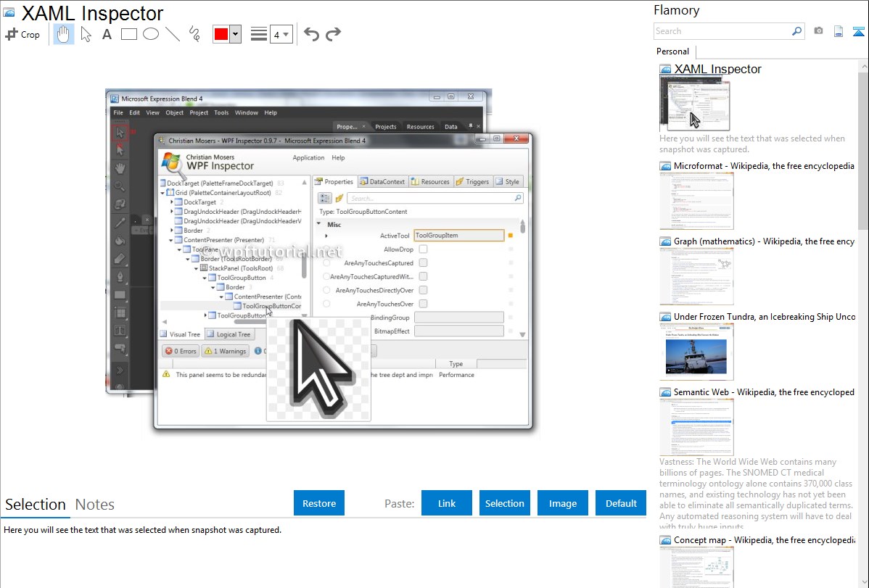This screenshot has width=869, height=588.
Task: Click the Paste Selection button
Action: (504, 503)
